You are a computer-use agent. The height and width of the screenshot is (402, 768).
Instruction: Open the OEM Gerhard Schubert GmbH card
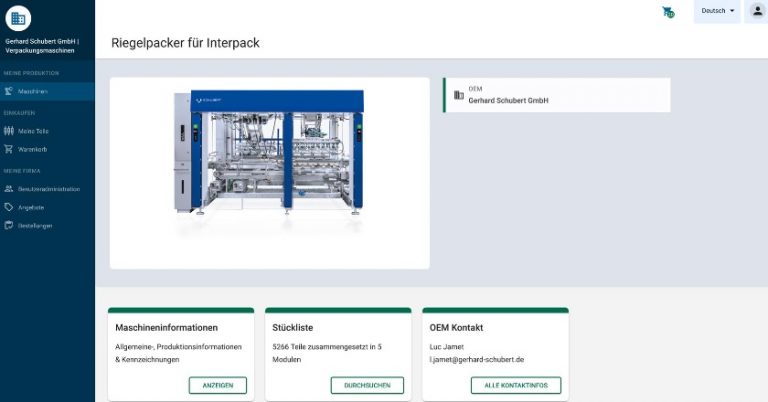pyautogui.click(x=557, y=95)
